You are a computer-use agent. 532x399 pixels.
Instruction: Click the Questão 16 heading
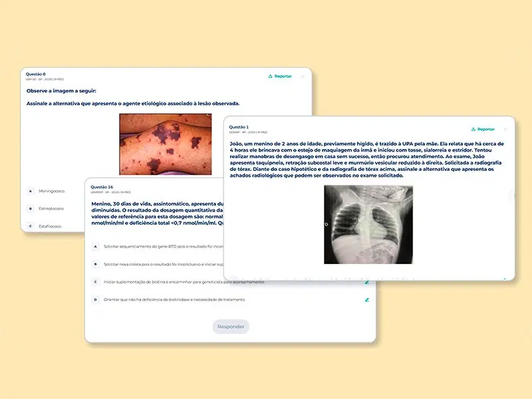[x=102, y=187]
